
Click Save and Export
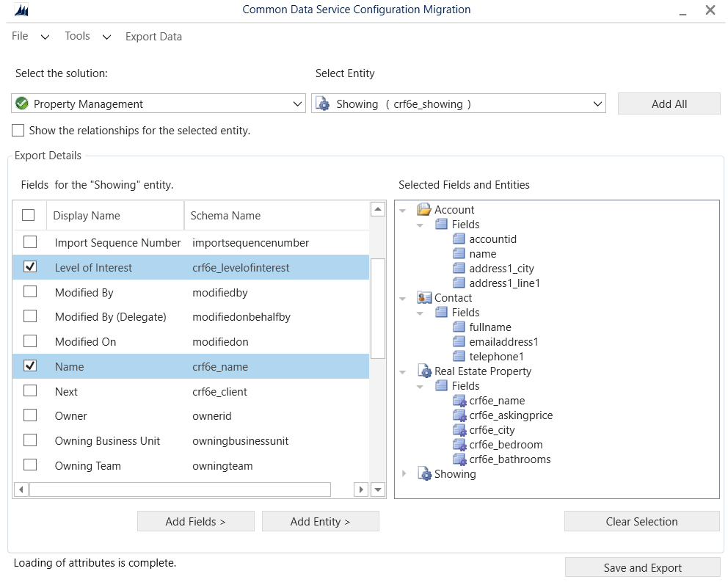pyautogui.click(x=642, y=567)
